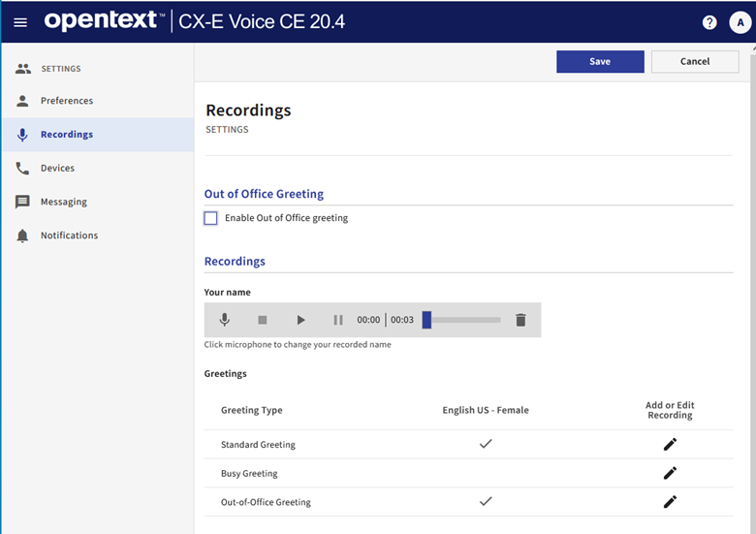Click the Out-of-Office Greeting row label
This screenshot has height=534, width=756.
tap(266, 502)
